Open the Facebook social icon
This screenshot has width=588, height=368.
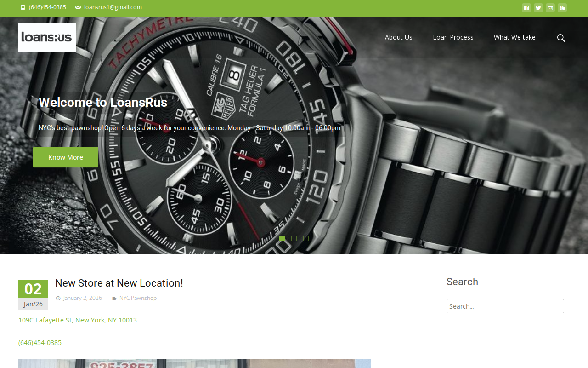(x=526, y=8)
